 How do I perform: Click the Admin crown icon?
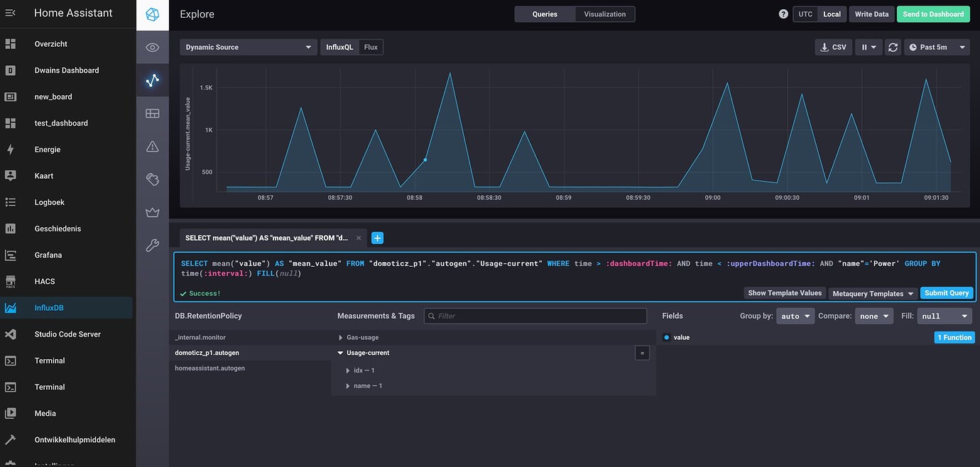152,211
